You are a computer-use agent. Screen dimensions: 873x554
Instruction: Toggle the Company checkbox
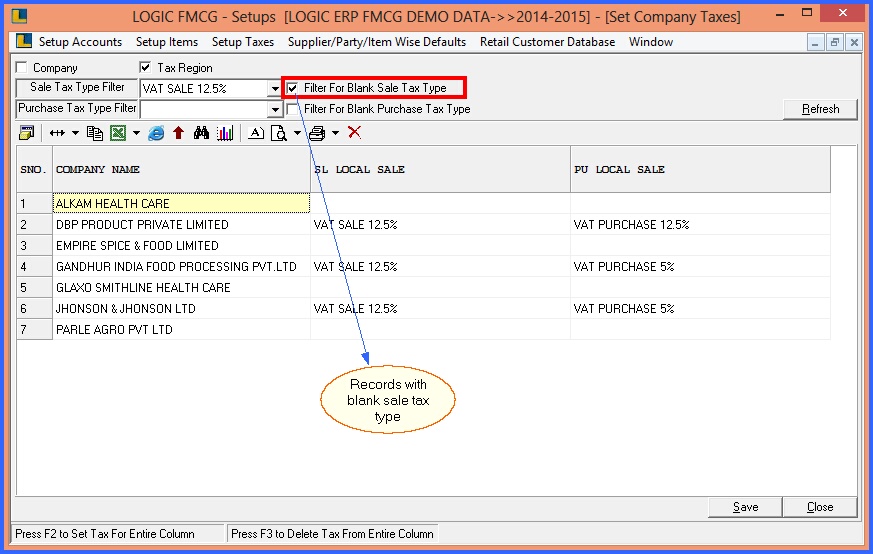coord(22,67)
